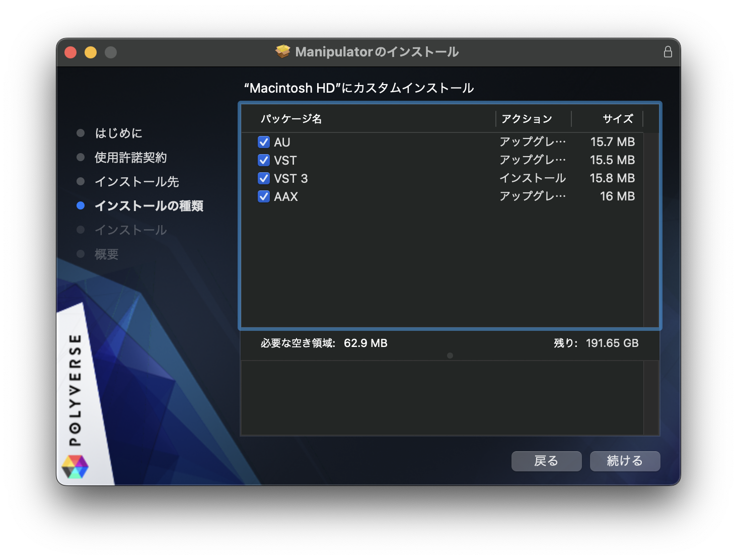The height and width of the screenshot is (560, 737).
Task: Toggle the VST package checkbox
Action: (264, 160)
